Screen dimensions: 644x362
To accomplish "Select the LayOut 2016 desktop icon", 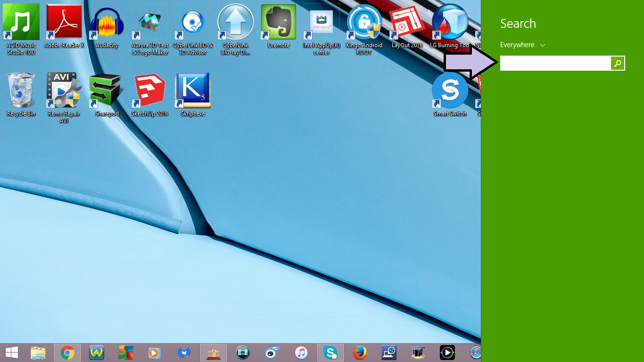I will (x=407, y=26).
